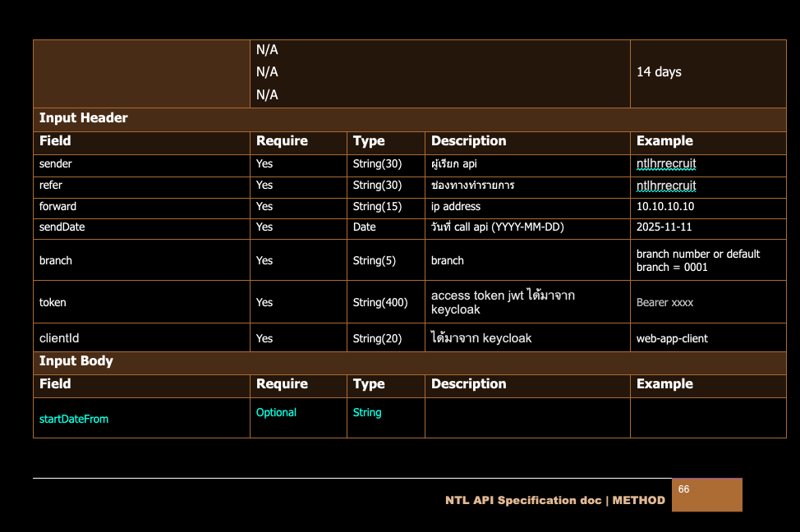800x532 pixels.
Task: Select the 2025-11-11 example date
Action: pos(664,227)
